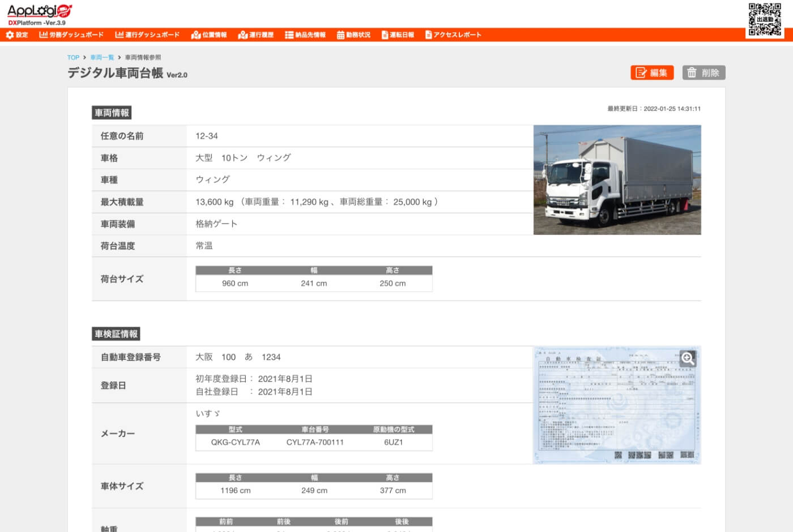Go to 位置情報 page
793x532 pixels.
[x=209, y=35]
